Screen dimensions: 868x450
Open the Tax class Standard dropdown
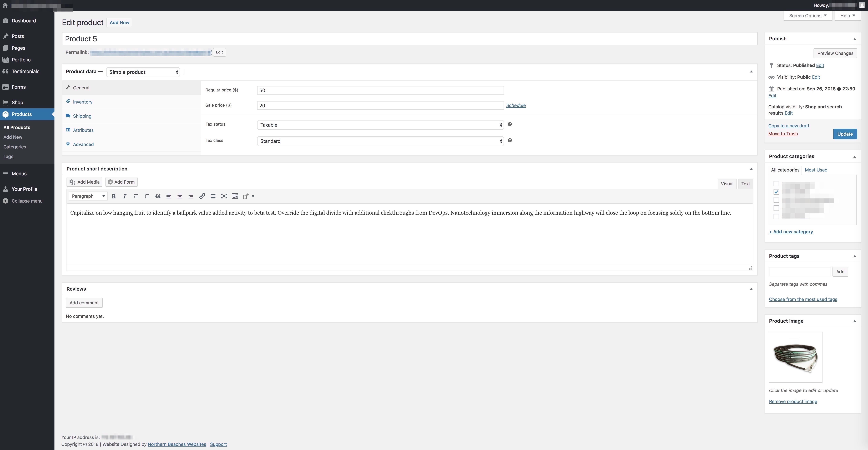[x=380, y=141]
